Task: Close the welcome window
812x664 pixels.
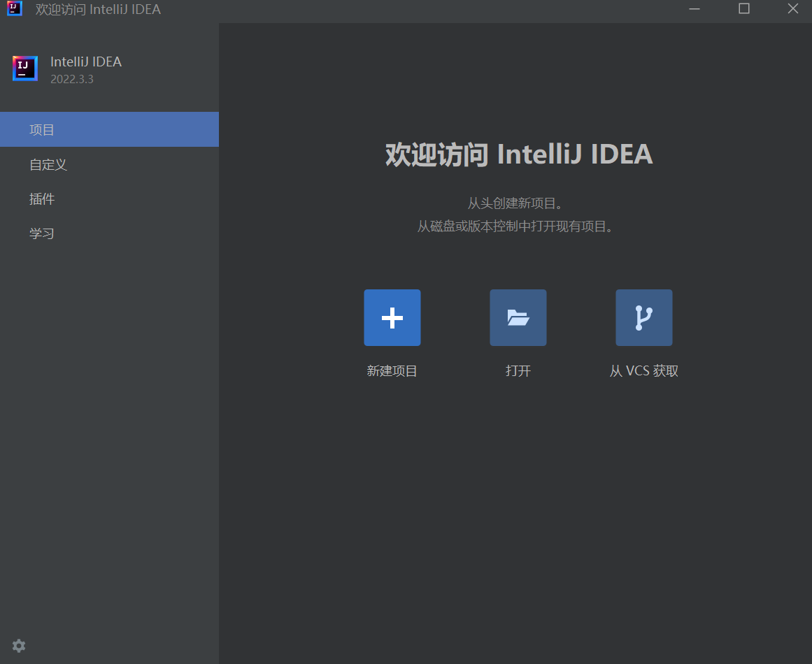Action: (793, 9)
